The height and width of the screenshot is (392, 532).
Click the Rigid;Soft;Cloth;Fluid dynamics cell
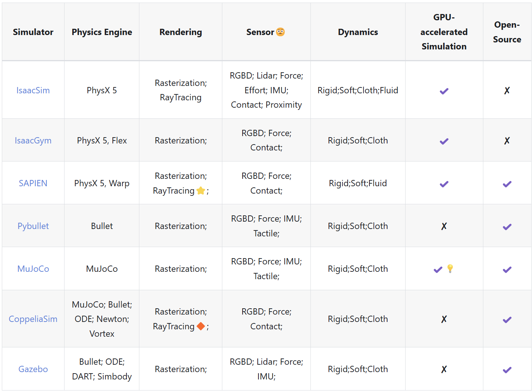point(358,90)
